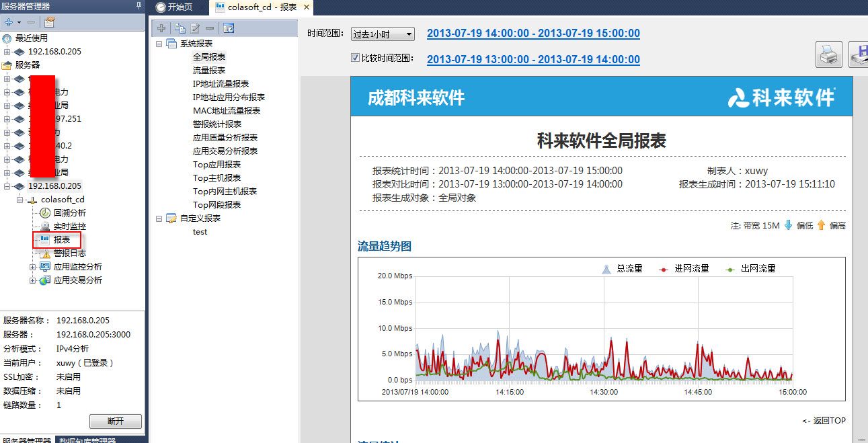868x443 pixels.
Task: Open 回溯分析 under colasoft_cd
Action: 69,212
